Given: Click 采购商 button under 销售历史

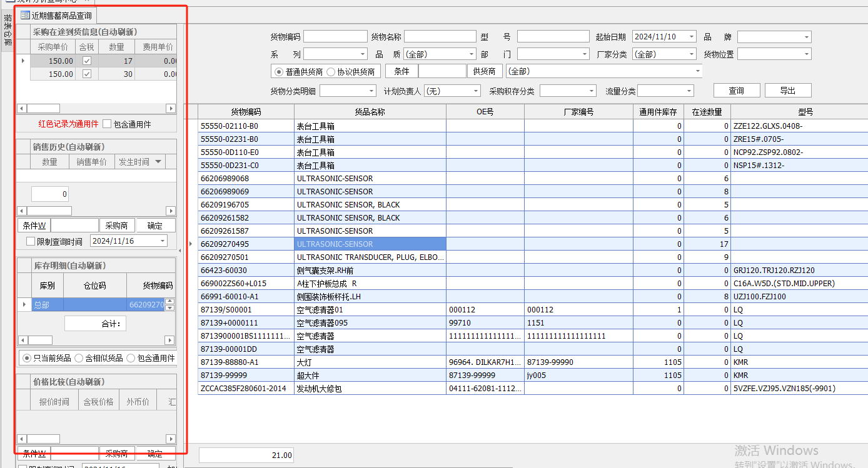Looking at the screenshot, I should coord(116,226).
